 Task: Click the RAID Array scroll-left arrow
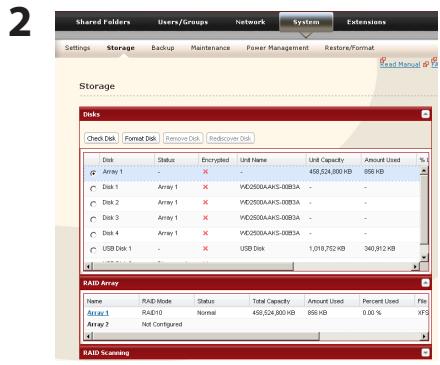tap(88, 336)
